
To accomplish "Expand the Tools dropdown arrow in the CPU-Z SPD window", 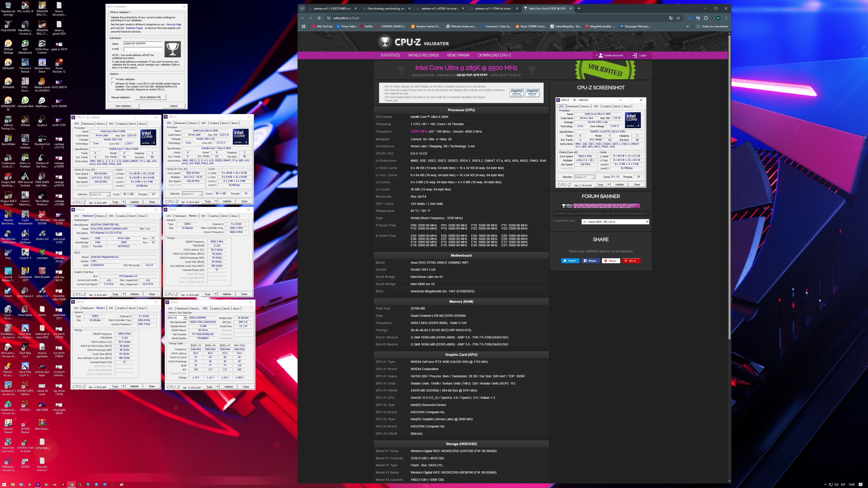I will [218, 387].
